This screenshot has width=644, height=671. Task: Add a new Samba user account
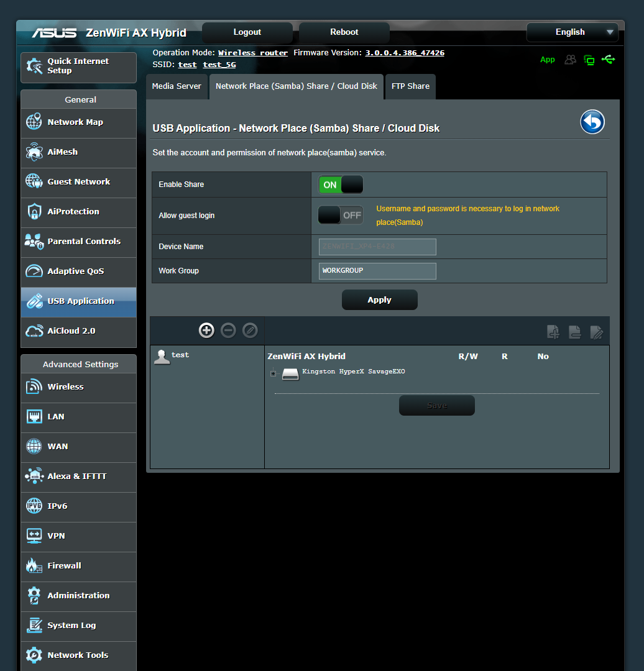coord(206,330)
